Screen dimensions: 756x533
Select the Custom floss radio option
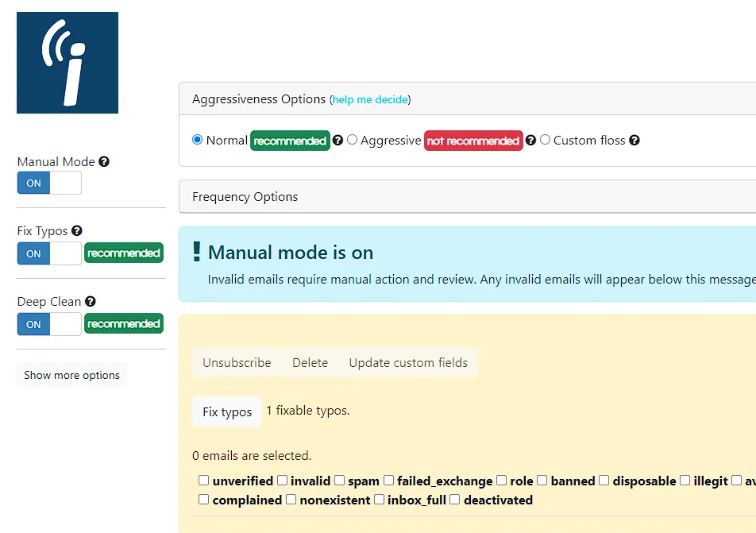point(546,140)
